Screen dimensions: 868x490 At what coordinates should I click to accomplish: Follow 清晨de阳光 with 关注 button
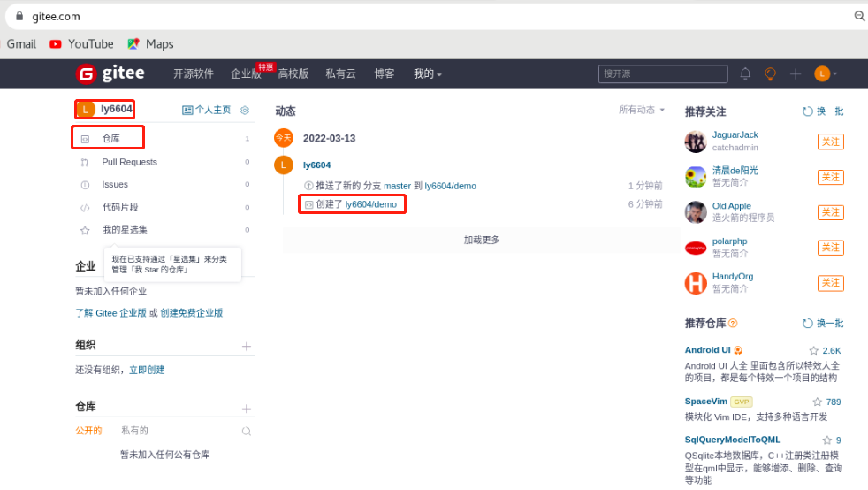pos(830,177)
